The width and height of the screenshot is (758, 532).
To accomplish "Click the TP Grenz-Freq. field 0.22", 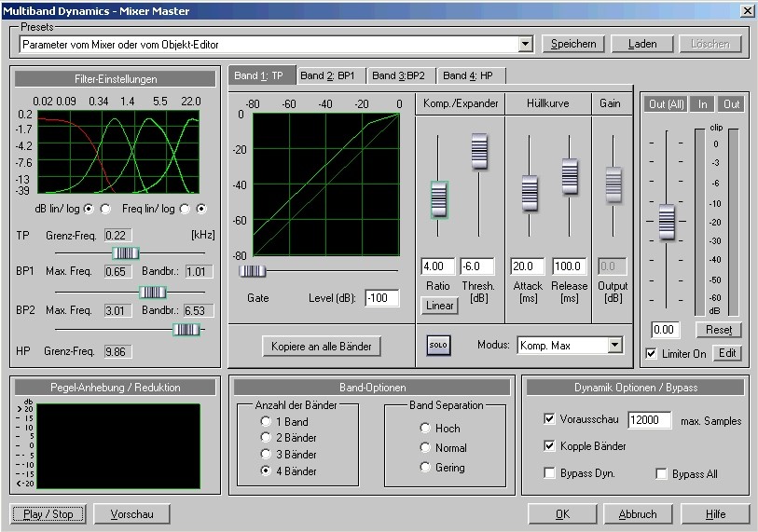I will (118, 236).
